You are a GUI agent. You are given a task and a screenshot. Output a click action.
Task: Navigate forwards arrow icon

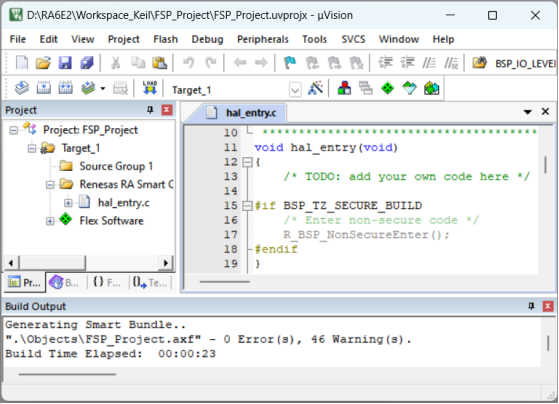pos(261,63)
